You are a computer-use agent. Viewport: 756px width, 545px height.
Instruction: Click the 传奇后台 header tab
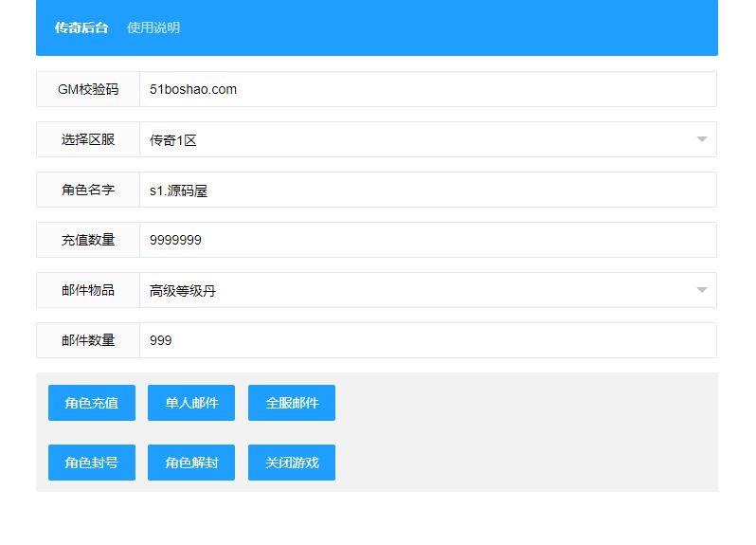81,28
